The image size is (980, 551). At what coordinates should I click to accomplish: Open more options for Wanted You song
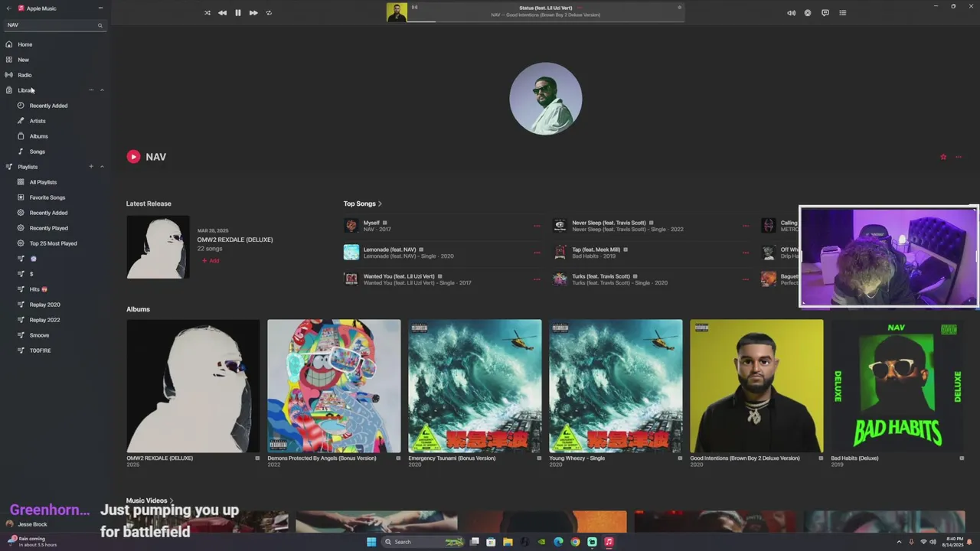pos(537,279)
